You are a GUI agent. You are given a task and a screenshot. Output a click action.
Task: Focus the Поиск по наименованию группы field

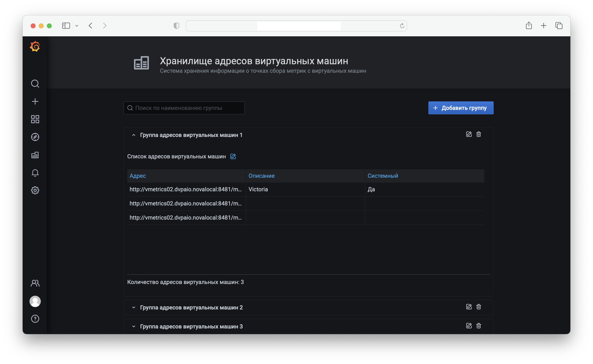tap(184, 108)
